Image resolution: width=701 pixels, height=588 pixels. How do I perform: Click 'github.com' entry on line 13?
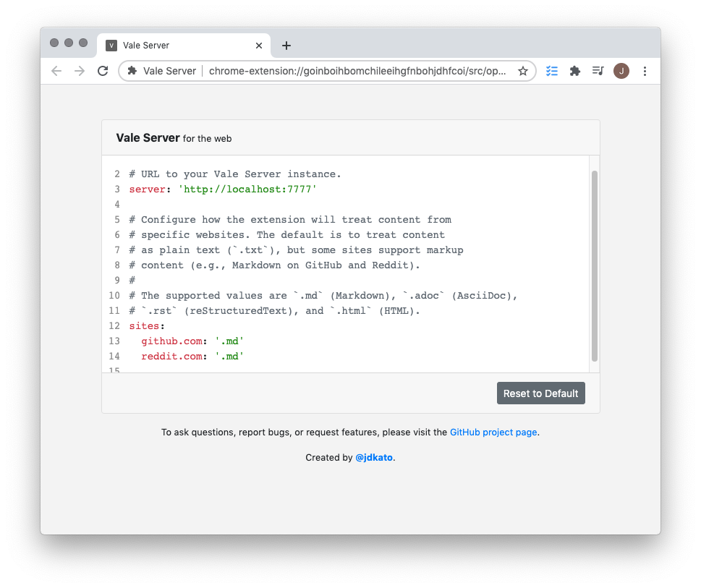click(171, 341)
